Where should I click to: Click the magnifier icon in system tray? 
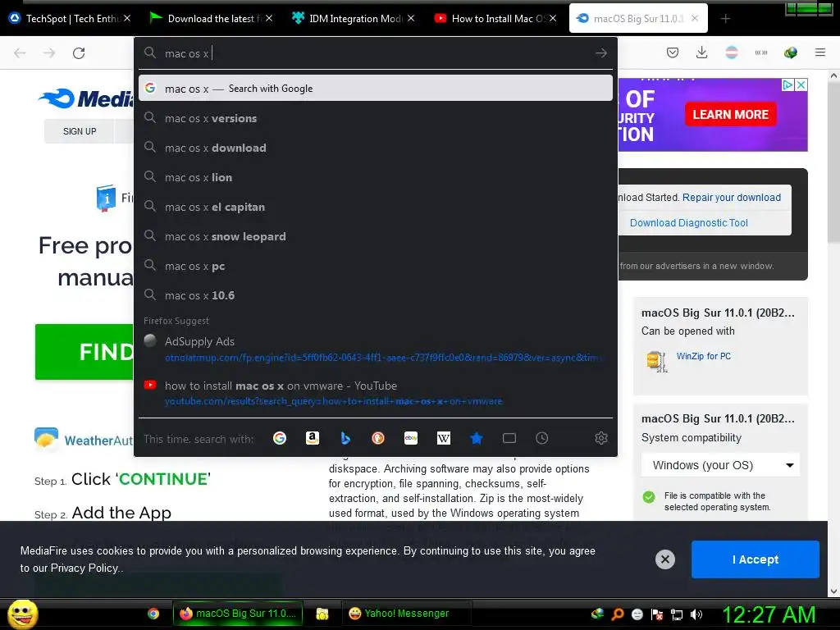click(618, 614)
